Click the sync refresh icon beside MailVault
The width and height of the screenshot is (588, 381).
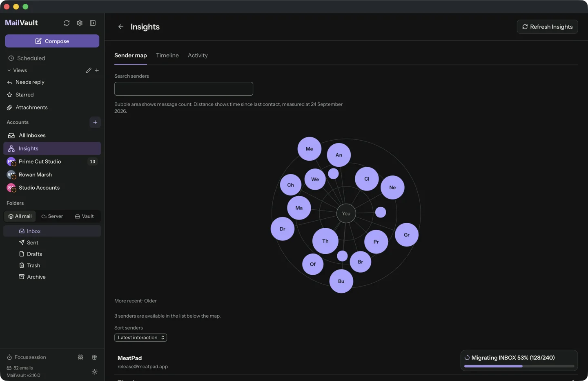point(67,23)
